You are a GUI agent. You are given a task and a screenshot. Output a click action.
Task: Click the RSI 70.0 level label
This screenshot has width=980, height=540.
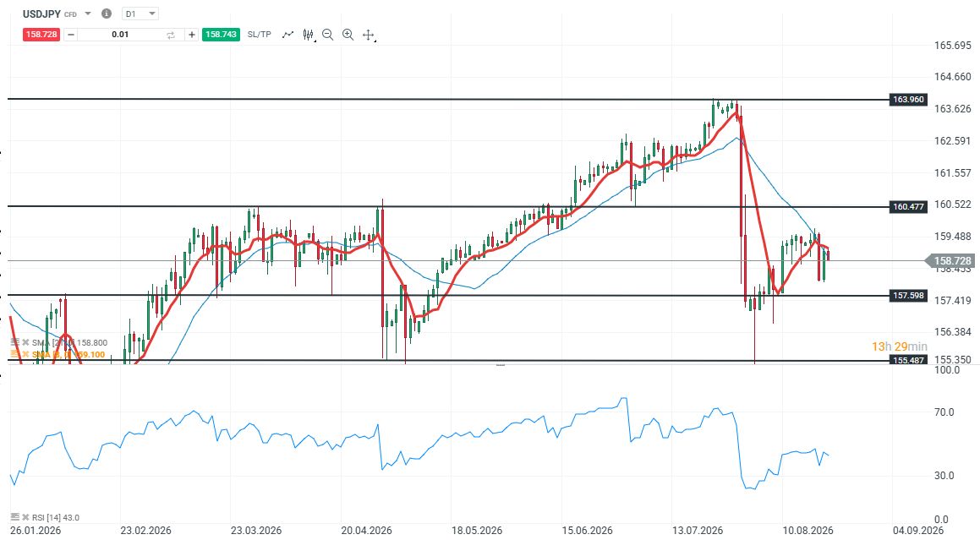944,412
